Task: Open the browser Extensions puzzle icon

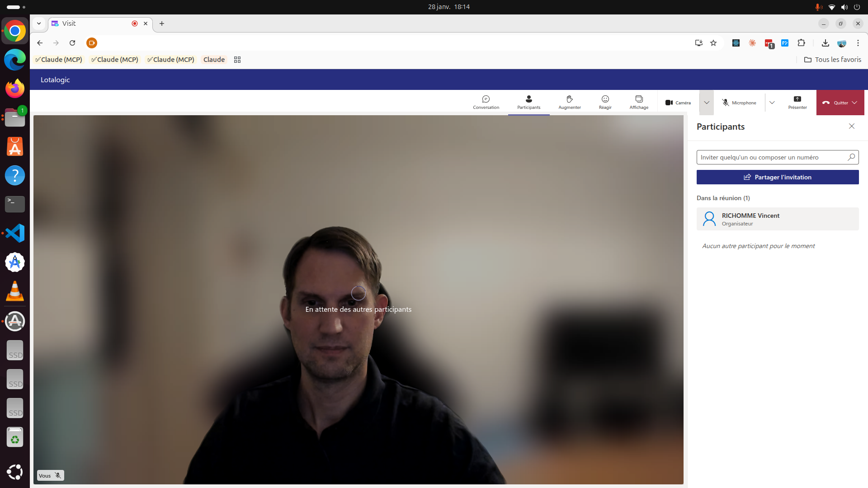Action: click(x=801, y=43)
